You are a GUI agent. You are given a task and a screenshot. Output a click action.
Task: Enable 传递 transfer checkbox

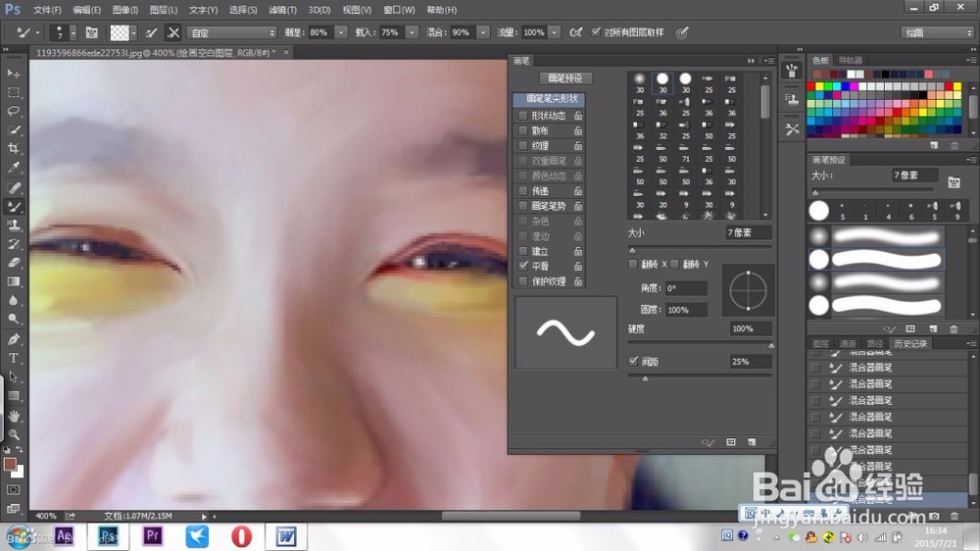pos(523,191)
